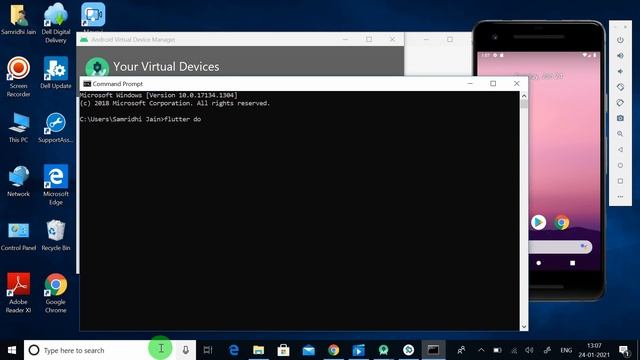
Task: Open emulator extended controls (three dots)
Action: coord(620,197)
